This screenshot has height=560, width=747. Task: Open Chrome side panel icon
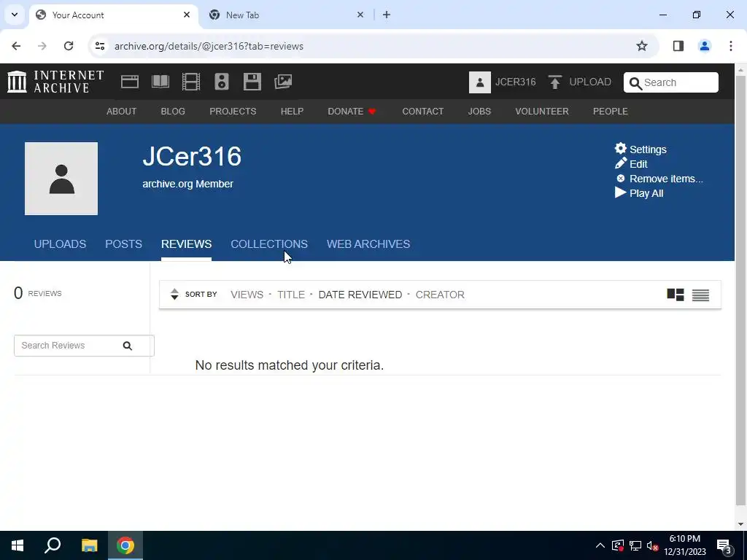[678, 46]
